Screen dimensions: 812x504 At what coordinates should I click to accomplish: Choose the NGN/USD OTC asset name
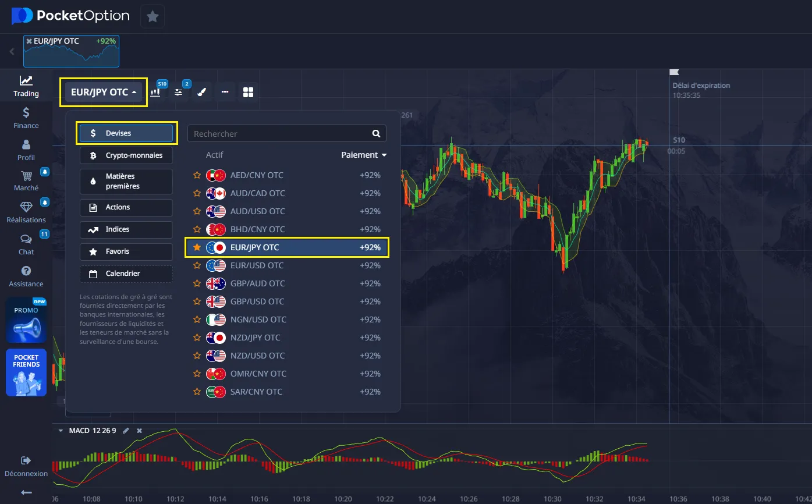258,320
